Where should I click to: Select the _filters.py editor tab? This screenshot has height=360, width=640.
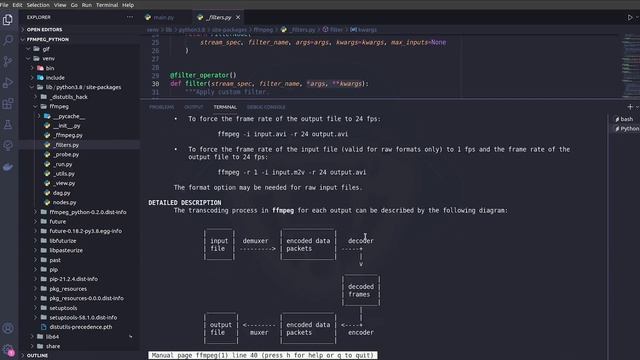(218, 17)
